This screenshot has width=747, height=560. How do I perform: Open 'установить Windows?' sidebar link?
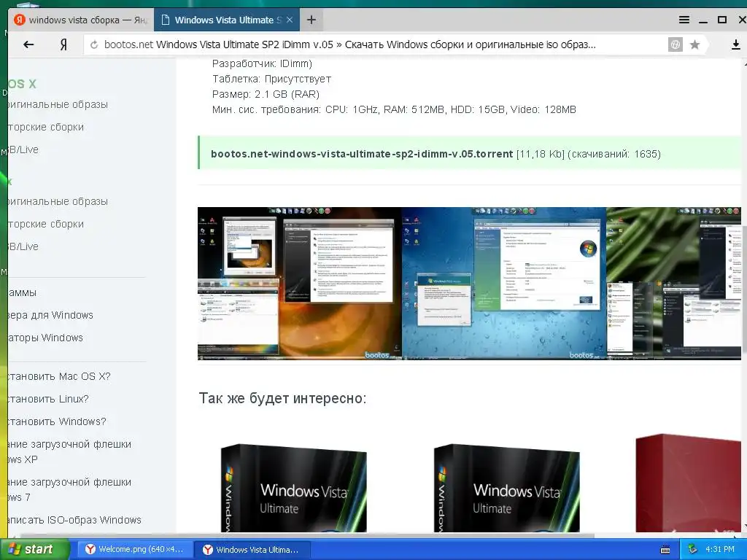click(x=57, y=421)
